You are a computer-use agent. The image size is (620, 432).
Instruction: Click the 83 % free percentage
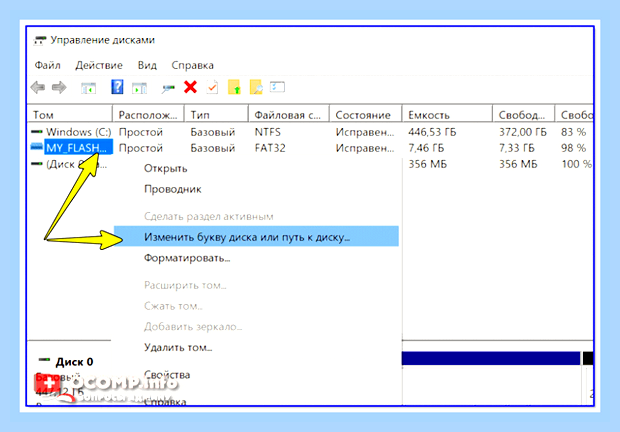coord(573,132)
